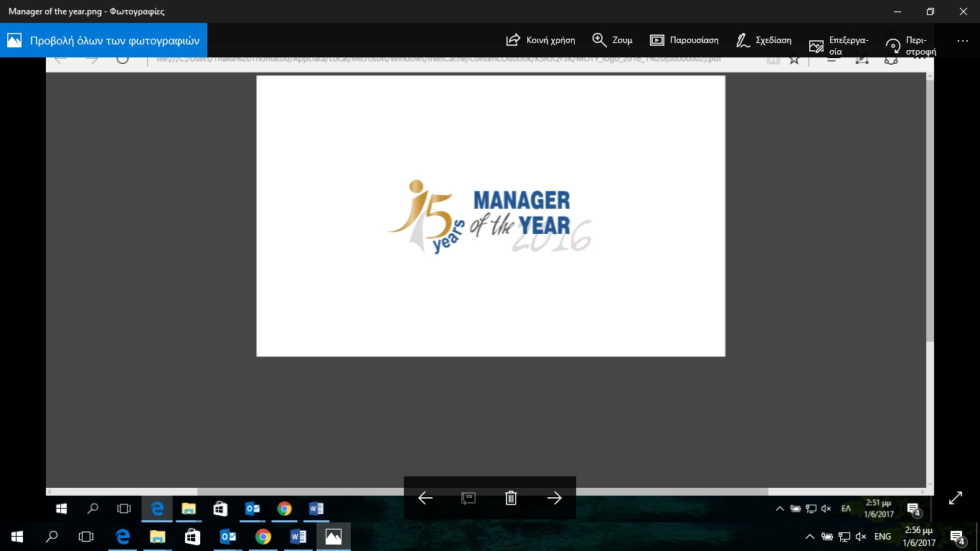Start a Παρουσίαση slideshow

point(656,40)
